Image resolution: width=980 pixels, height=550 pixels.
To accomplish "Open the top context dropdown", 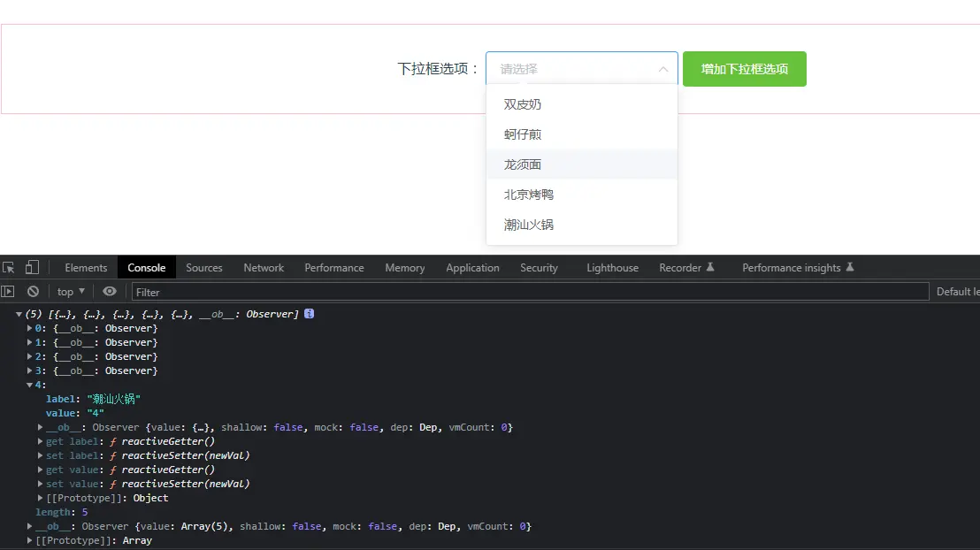I will 71,292.
